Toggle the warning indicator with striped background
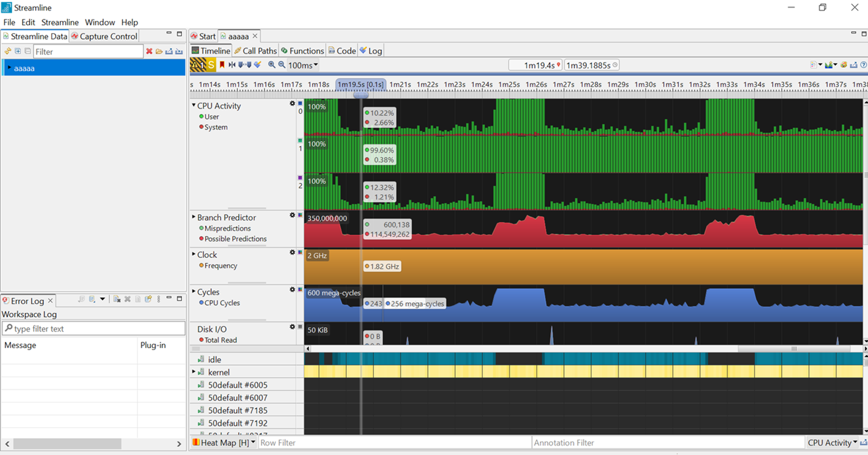Image resolution: width=868 pixels, height=455 pixels. click(x=198, y=65)
